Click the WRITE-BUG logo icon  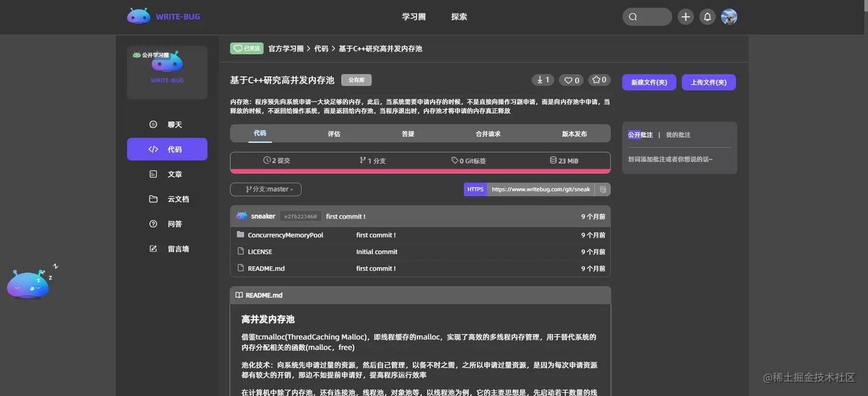139,16
